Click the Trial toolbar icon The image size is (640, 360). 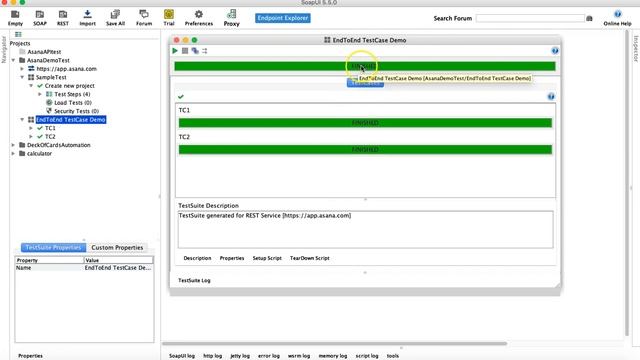(169, 18)
